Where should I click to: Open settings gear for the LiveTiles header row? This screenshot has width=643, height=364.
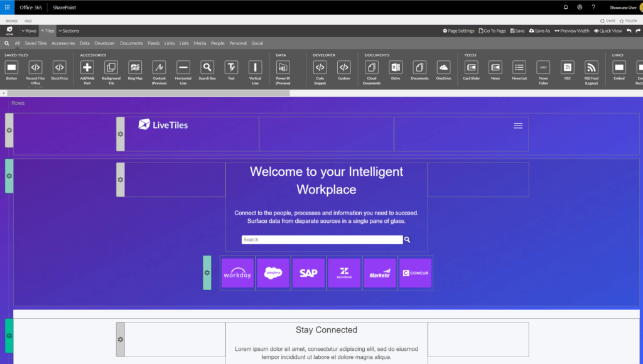pos(9,131)
